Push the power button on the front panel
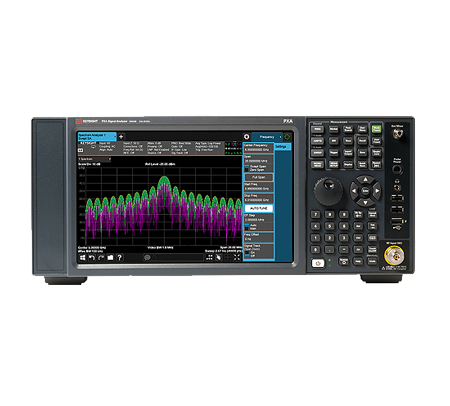The height and width of the screenshot is (406, 450). coord(318,263)
